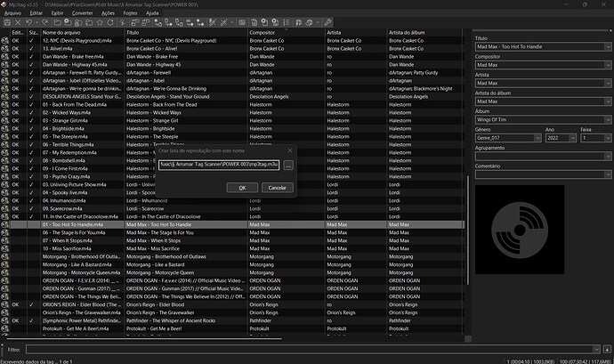Expand the Artista do álbum dropdown

[608, 101]
